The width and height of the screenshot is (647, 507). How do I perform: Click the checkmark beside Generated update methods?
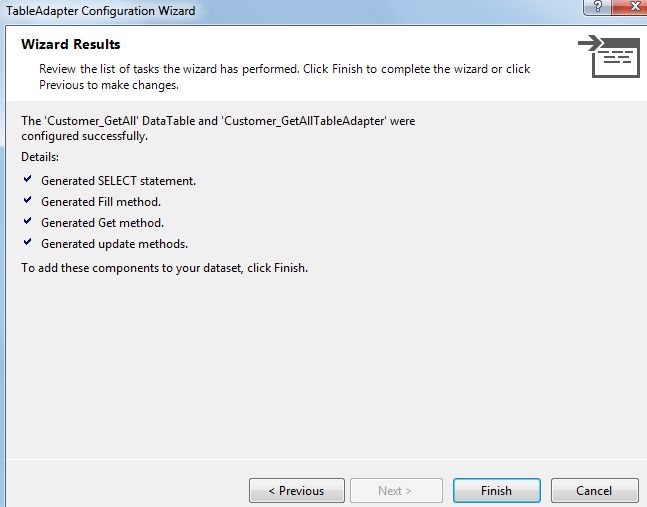click(x=27, y=243)
